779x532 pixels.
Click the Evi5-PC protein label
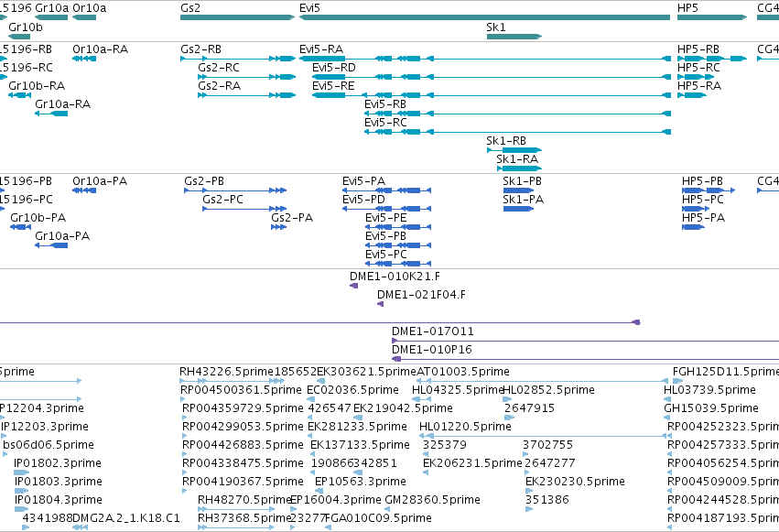[x=386, y=255]
